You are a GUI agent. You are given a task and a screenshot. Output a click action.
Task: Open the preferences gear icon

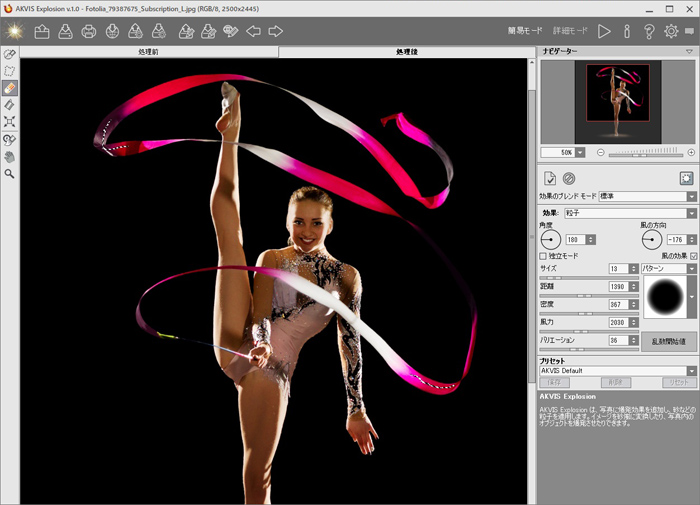[671, 31]
